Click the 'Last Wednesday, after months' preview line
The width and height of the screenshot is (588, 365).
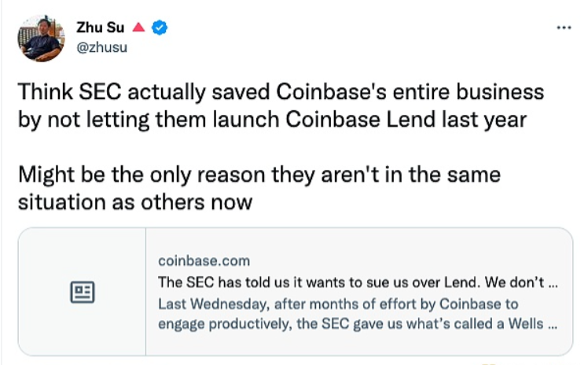[338, 304]
